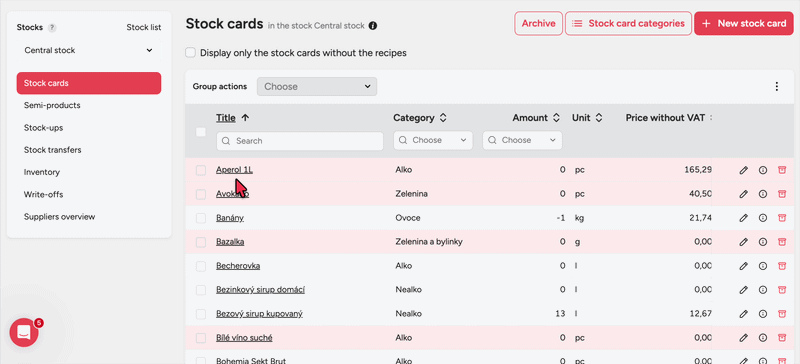Edit the Becherovka card with pencil icon

(x=743, y=266)
